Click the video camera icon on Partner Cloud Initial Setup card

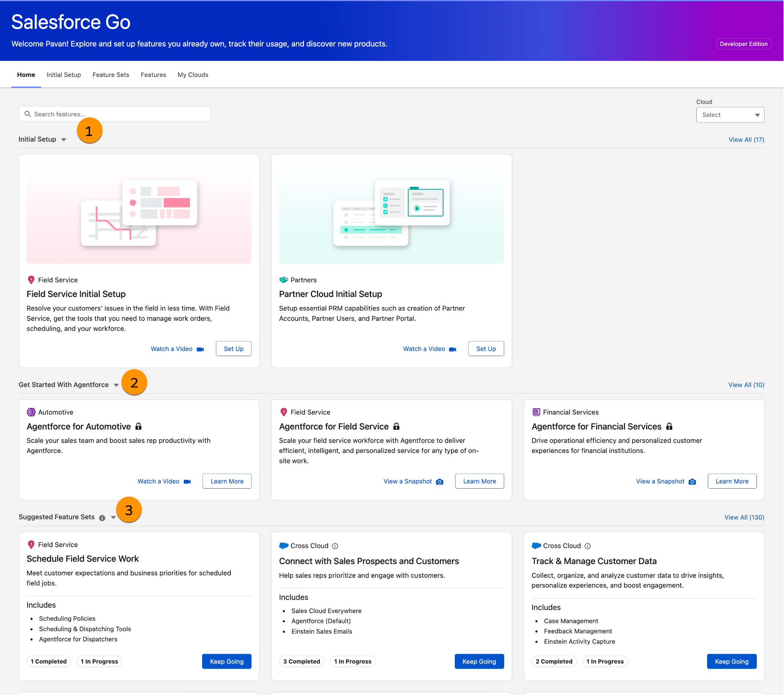click(x=452, y=349)
